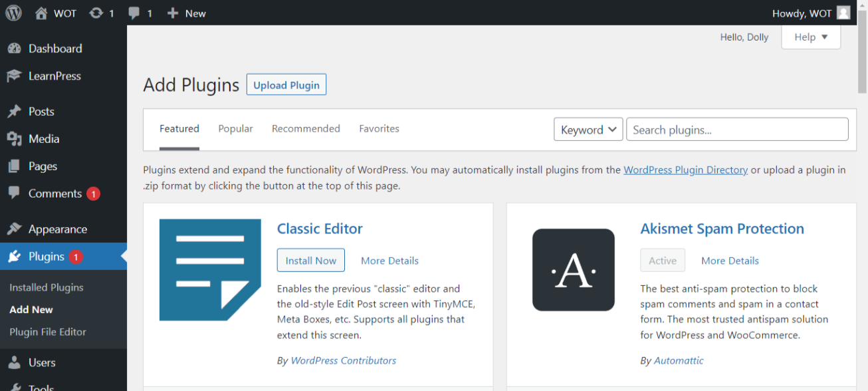Expand the Help dropdown panel
This screenshot has width=868, height=391.
click(811, 37)
